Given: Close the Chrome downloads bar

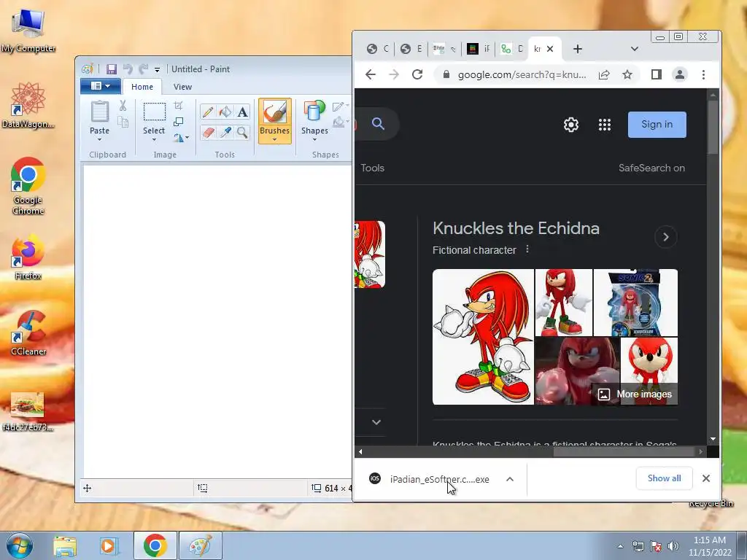Looking at the screenshot, I should [x=706, y=478].
